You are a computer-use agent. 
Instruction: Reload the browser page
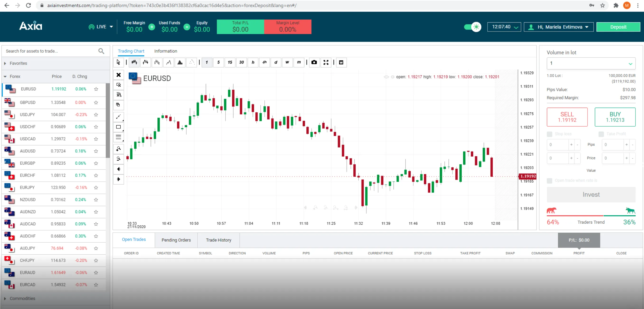28,5
